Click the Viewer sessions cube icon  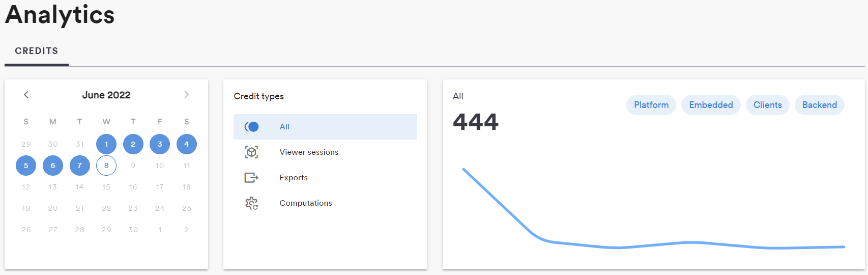coord(252,152)
